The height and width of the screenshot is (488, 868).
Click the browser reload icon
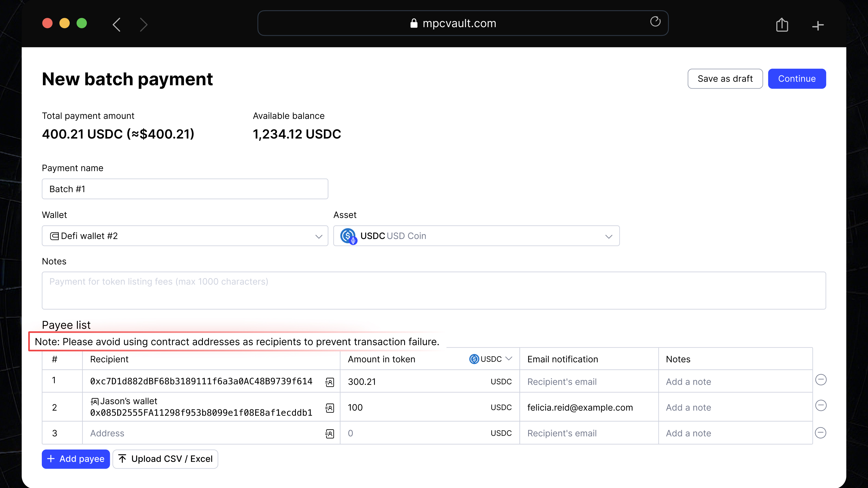click(655, 22)
